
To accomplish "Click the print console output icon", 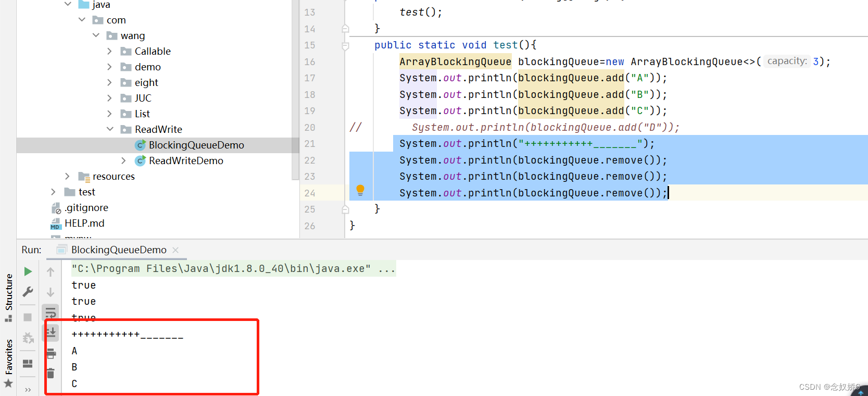I will 51,353.
